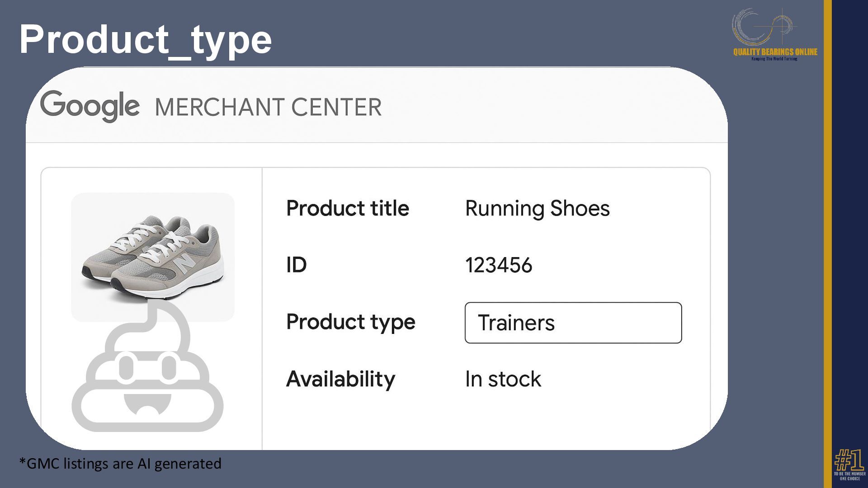The height and width of the screenshot is (488, 868).
Task: Click the Product type label
Action: click(350, 322)
